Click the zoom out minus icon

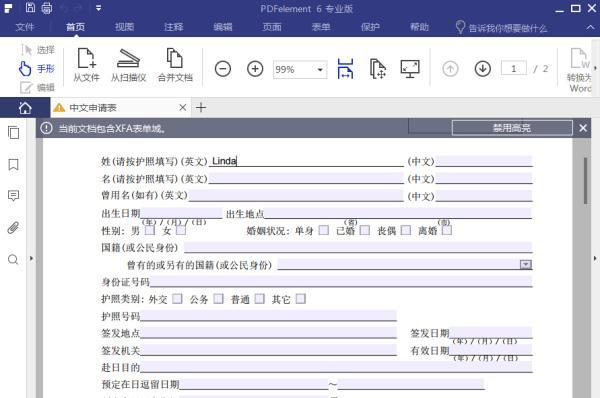click(x=223, y=69)
